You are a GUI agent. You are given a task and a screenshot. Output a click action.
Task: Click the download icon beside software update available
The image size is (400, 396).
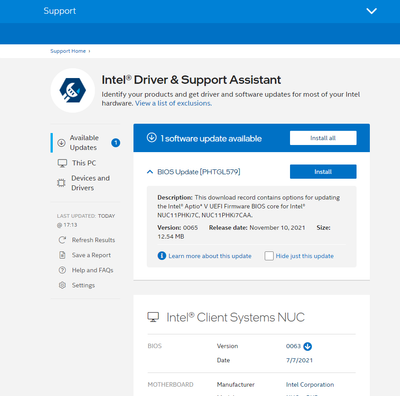click(152, 137)
